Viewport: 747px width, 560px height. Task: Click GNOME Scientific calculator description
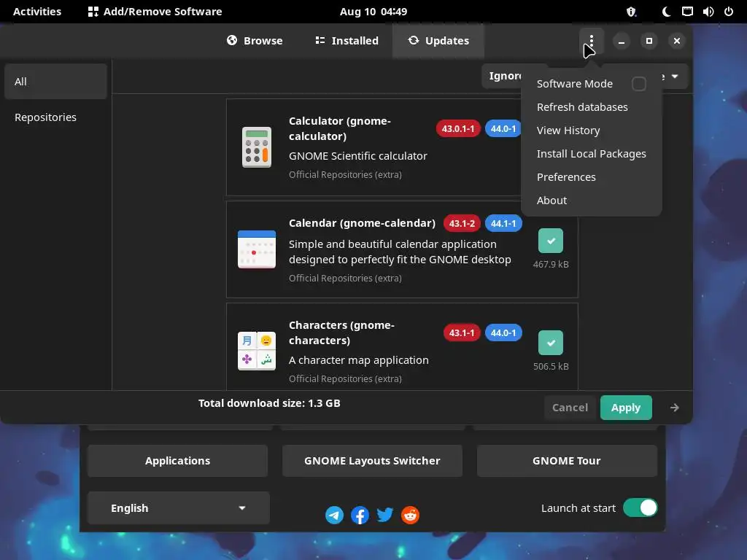[357, 156]
